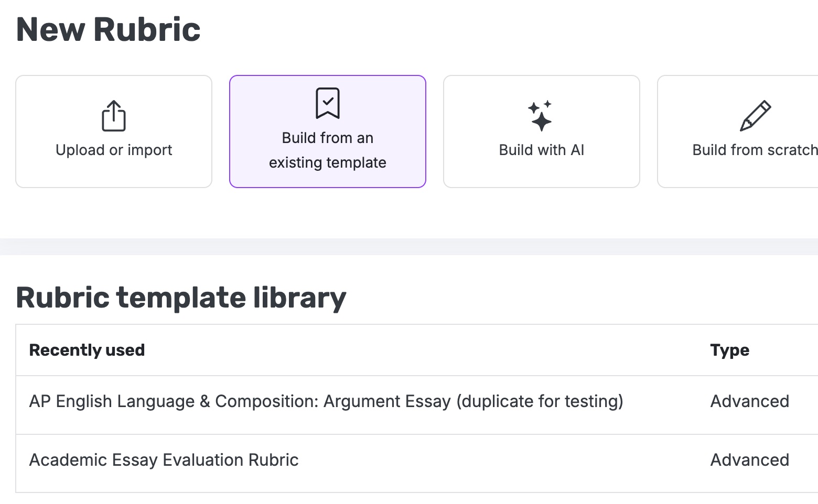Click '(duplicate for testing)' text in first row
This screenshot has width=818, height=504.
click(x=540, y=402)
